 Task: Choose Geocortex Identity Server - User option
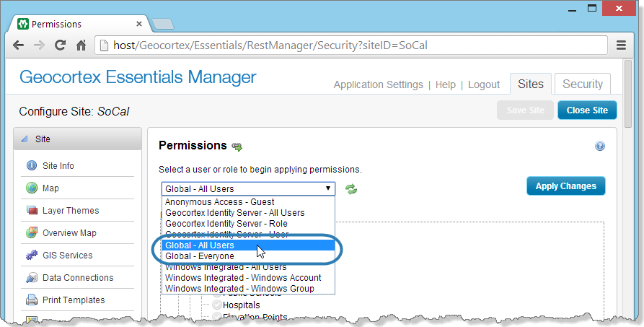click(x=248, y=235)
